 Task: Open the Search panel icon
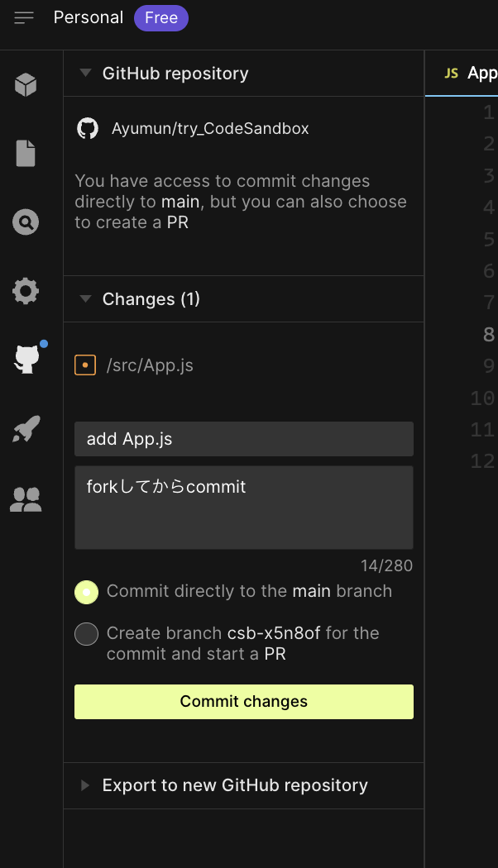click(25, 222)
